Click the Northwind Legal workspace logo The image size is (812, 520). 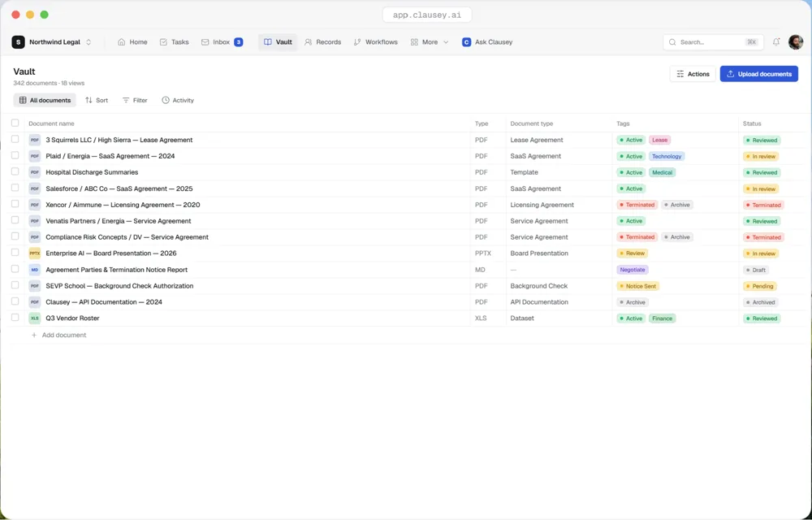point(18,42)
